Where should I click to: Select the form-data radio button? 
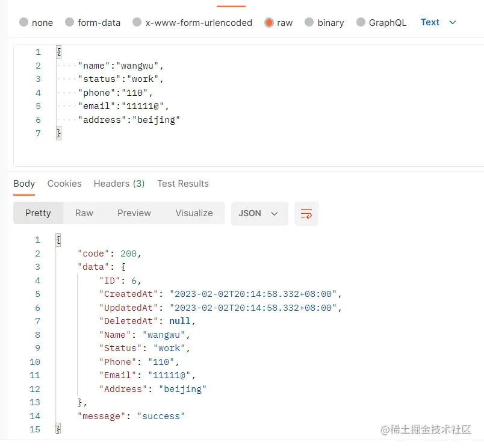pyautogui.click(x=70, y=22)
